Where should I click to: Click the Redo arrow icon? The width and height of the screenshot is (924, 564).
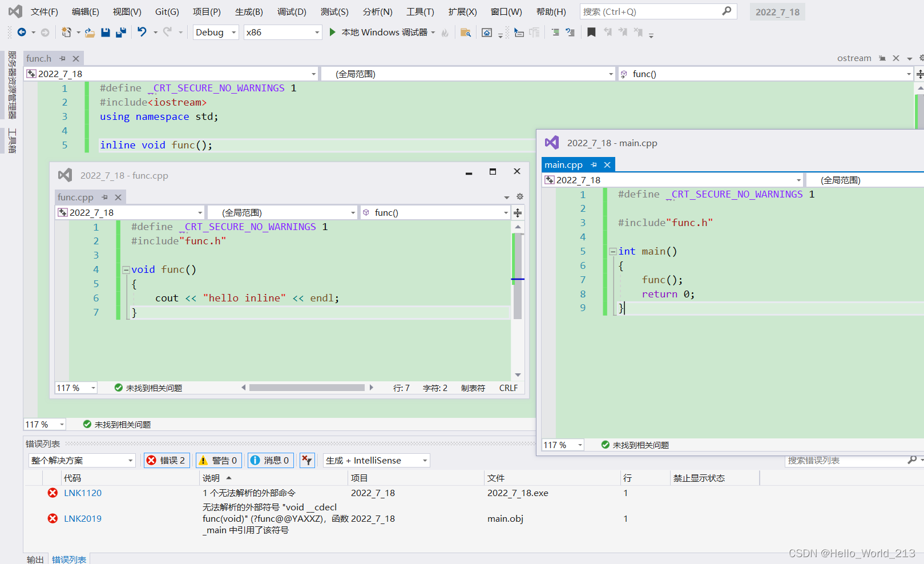pos(167,32)
